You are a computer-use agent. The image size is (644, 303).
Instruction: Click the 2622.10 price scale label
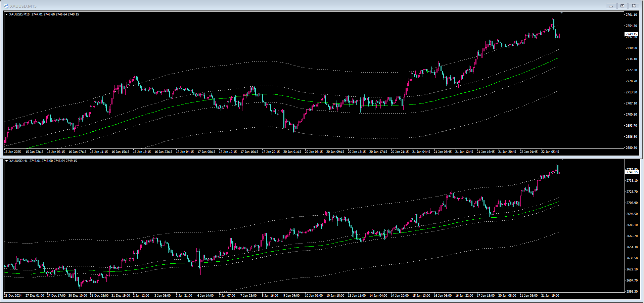(x=632, y=269)
